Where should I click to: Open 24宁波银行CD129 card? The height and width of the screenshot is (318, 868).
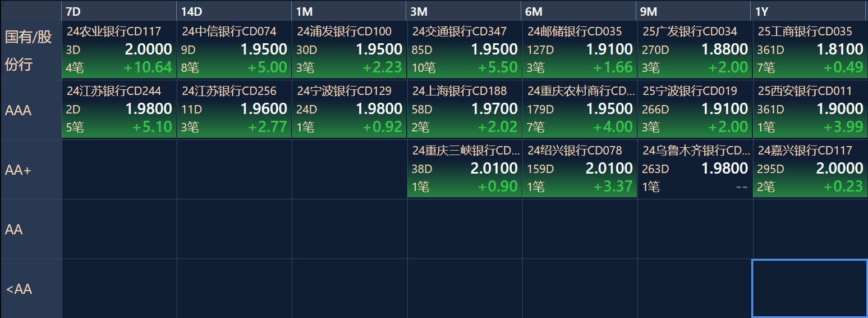[x=350, y=109]
